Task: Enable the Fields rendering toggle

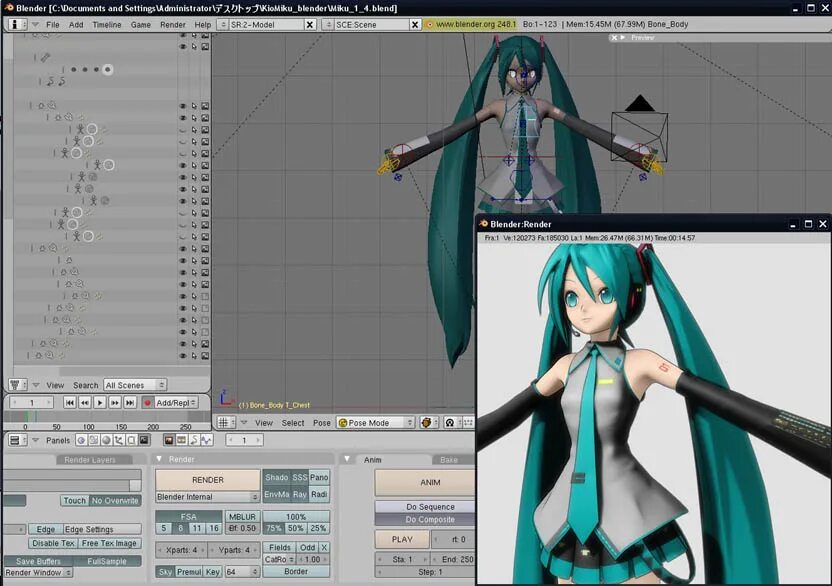Action: click(x=280, y=547)
